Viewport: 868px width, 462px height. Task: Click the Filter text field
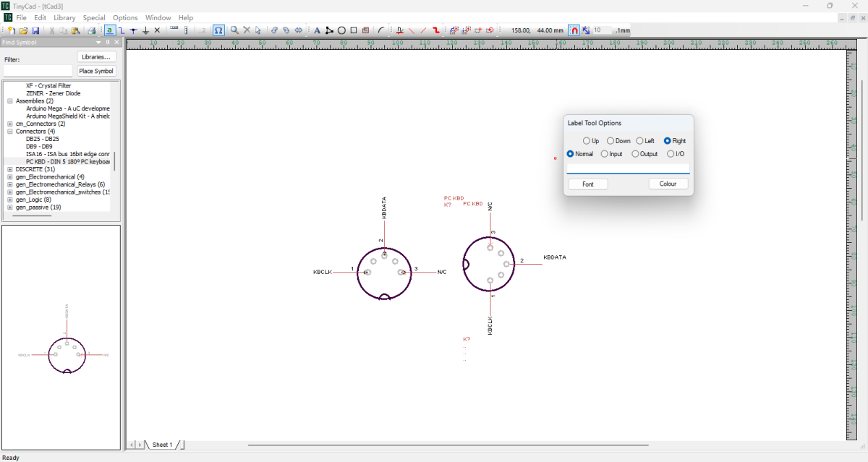[38, 71]
